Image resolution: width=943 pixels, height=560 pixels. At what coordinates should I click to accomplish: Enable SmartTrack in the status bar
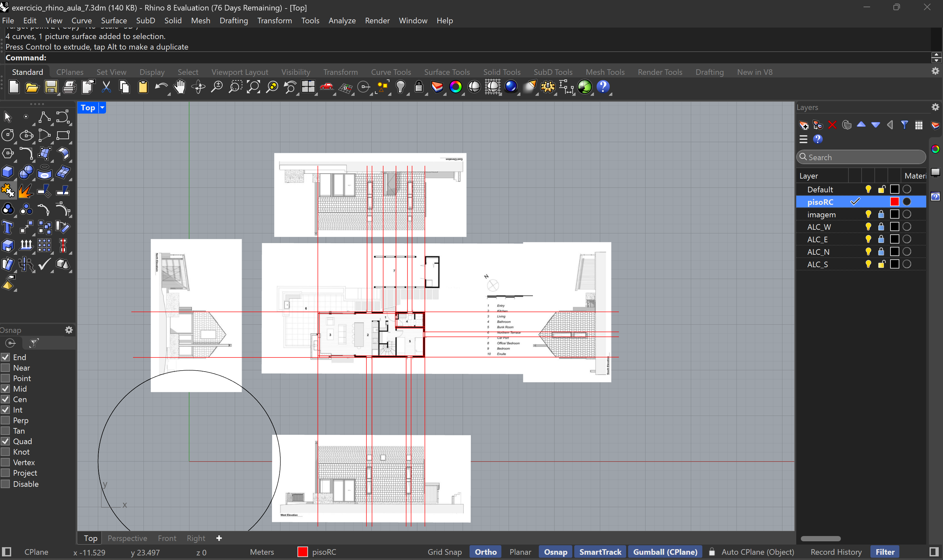(x=600, y=552)
